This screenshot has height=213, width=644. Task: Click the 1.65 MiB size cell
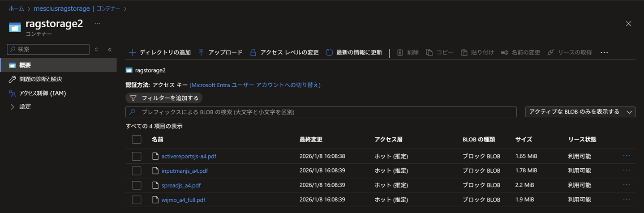click(x=526, y=156)
